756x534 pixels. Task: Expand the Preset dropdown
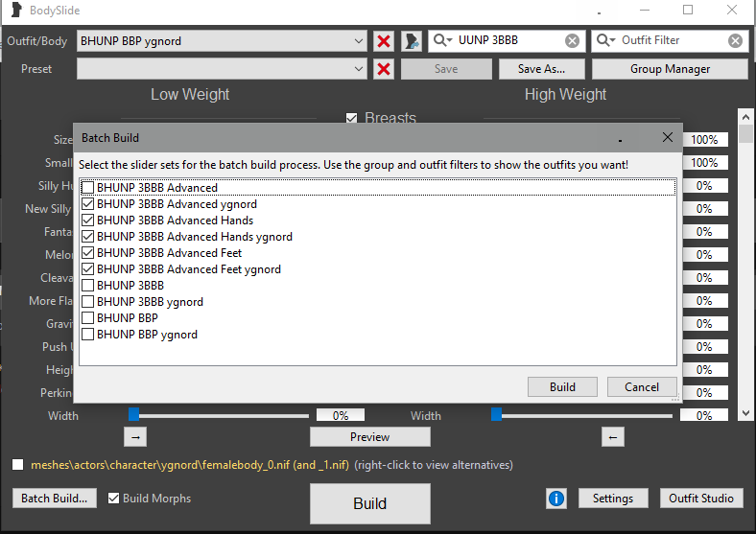pyautogui.click(x=359, y=69)
